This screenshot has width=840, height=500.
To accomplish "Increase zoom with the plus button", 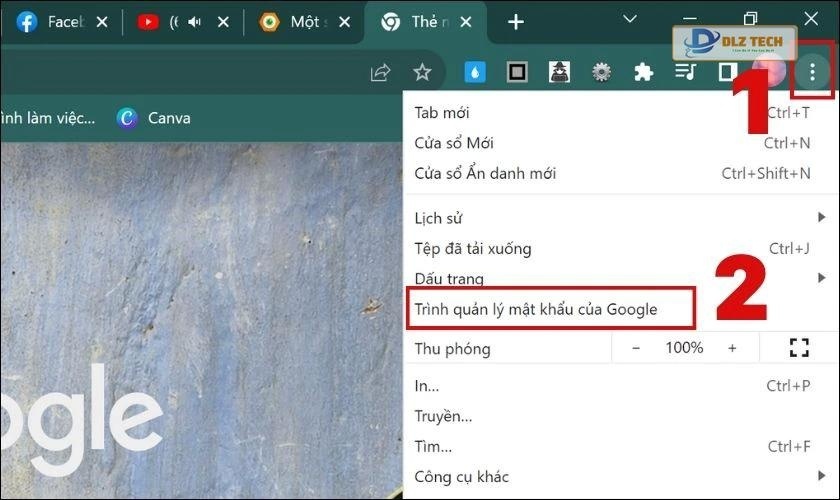I will tap(732, 348).
